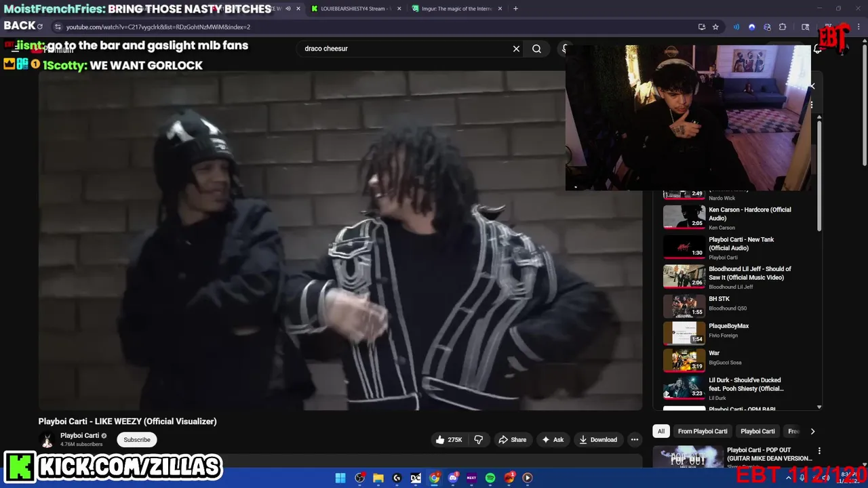
Task: Close the LOUIEBEARSHIESTY4 Stream tab
Action: click(399, 9)
